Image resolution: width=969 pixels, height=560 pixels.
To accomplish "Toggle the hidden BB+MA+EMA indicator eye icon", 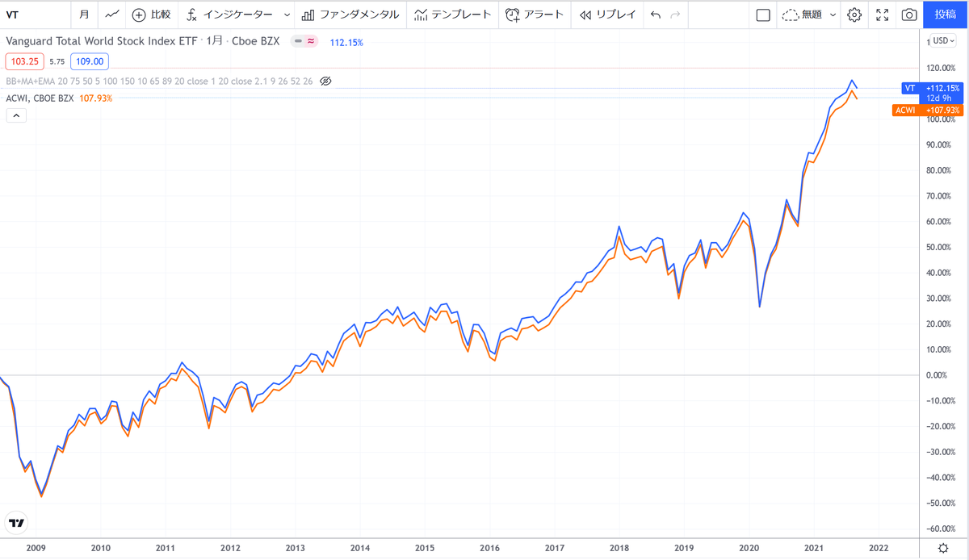I will (x=326, y=81).
